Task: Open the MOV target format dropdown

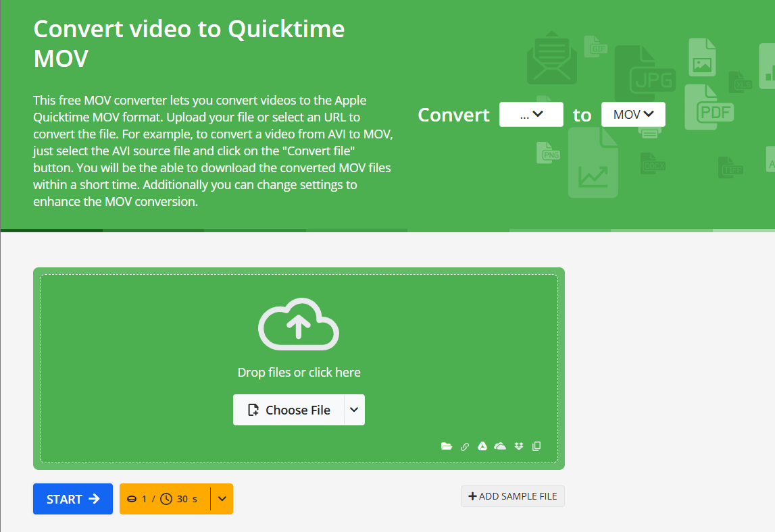Action: [x=633, y=115]
